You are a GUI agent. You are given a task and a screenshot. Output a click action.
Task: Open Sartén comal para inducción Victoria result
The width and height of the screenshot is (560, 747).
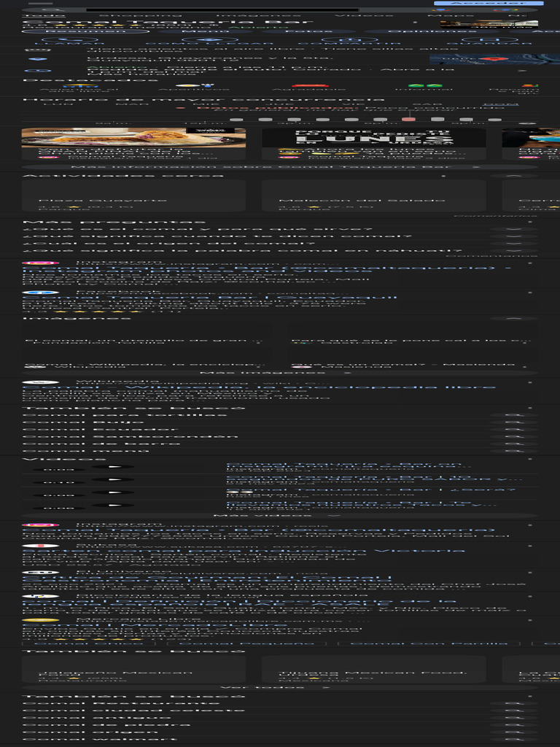coord(244,550)
